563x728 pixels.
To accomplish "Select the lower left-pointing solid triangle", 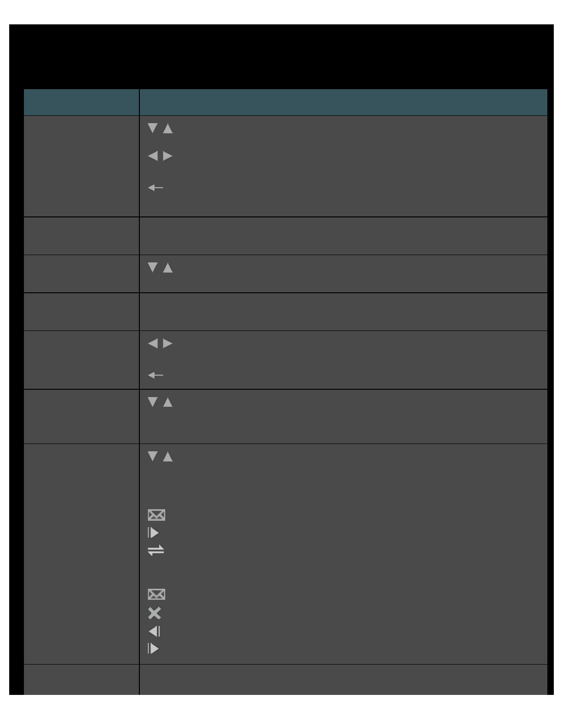I will tap(153, 343).
